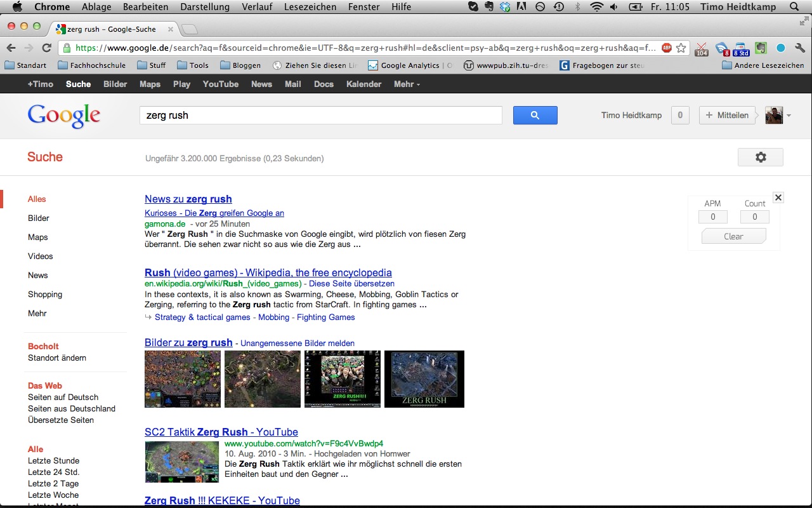The image size is (812, 508).
Task: Open the Gmail extension showing 104
Action: (x=702, y=49)
